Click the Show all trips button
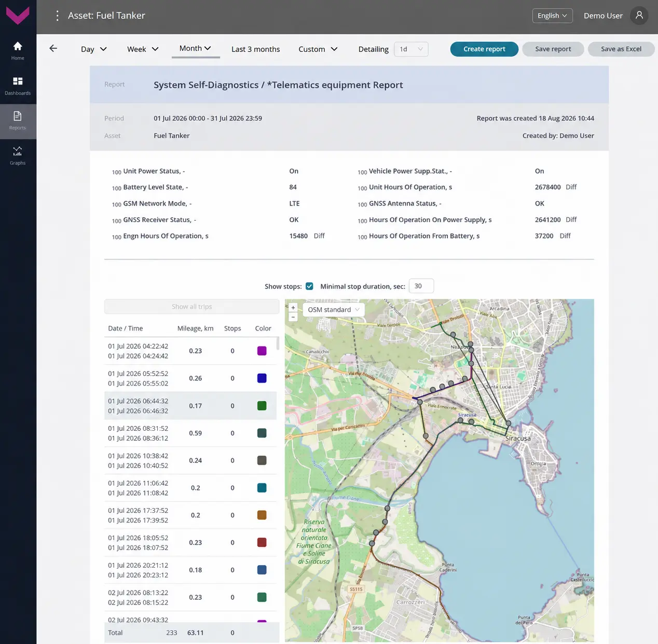658x644 pixels. (191, 307)
